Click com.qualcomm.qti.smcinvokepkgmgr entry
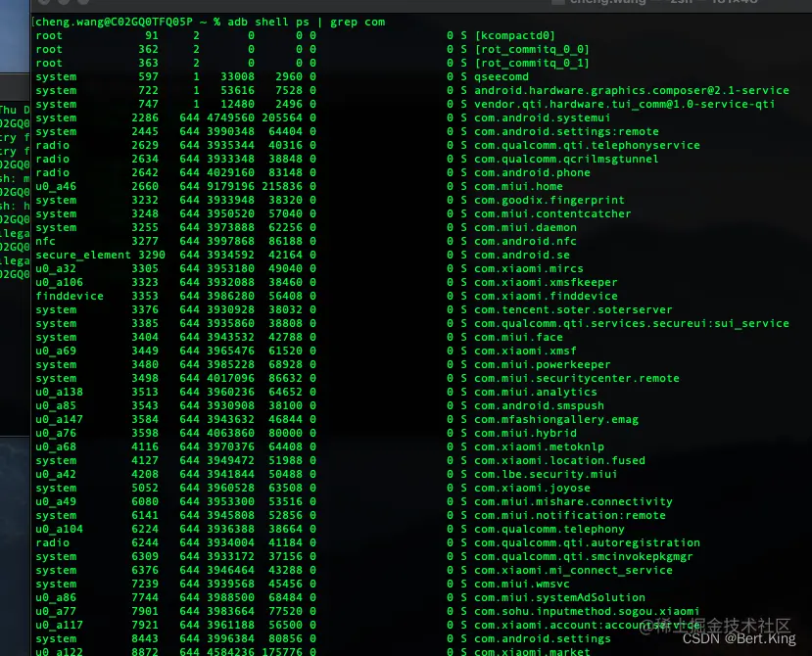812x656 pixels. coord(583,556)
